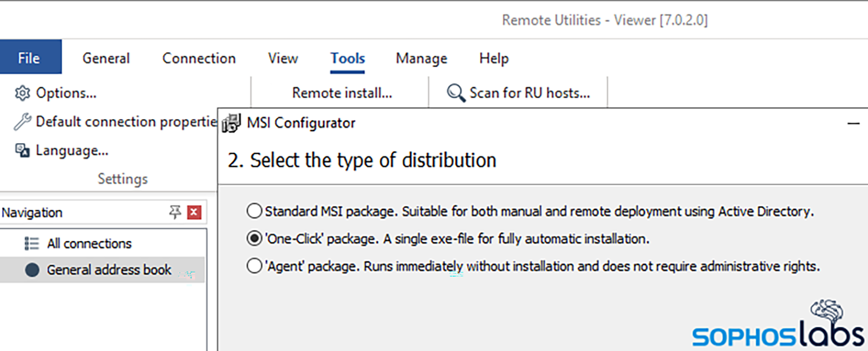Close the Navigation panel
868x351 pixels.
click(x=194, y=212)
